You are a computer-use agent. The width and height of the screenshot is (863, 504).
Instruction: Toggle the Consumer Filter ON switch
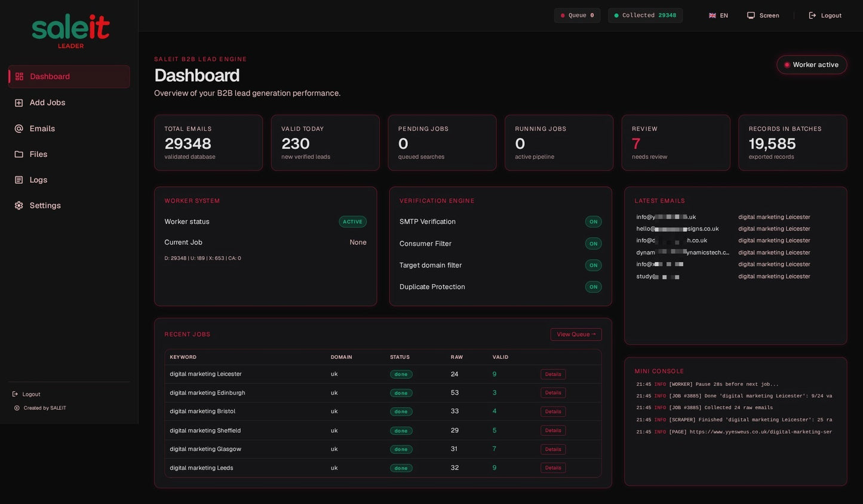593,244
